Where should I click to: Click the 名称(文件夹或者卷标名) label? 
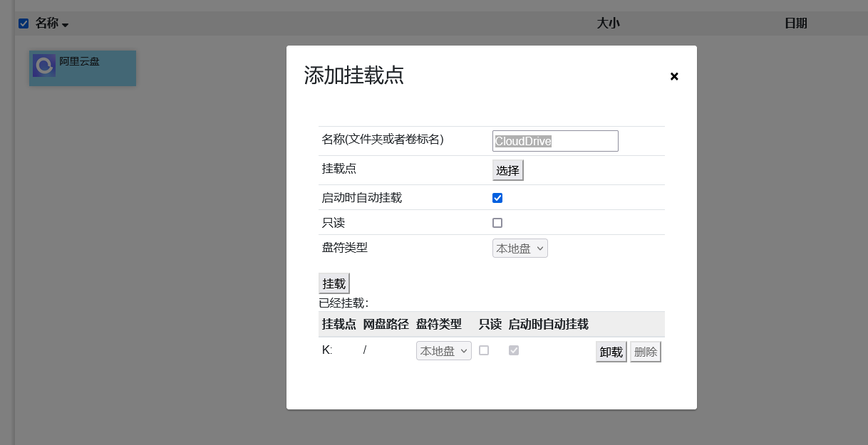pos(383,140)
